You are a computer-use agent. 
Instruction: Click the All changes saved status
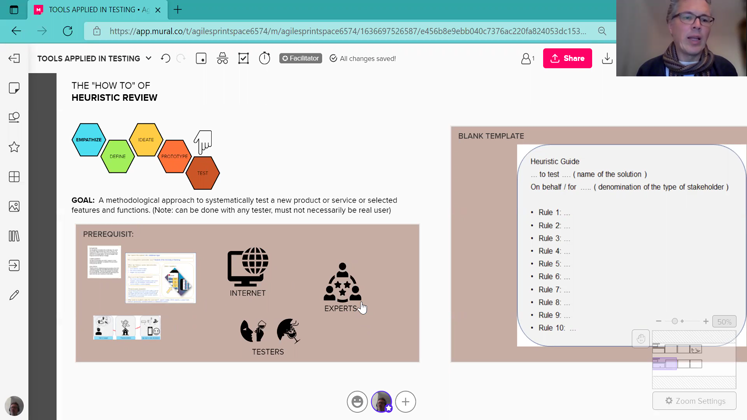[x=363, y=58]
